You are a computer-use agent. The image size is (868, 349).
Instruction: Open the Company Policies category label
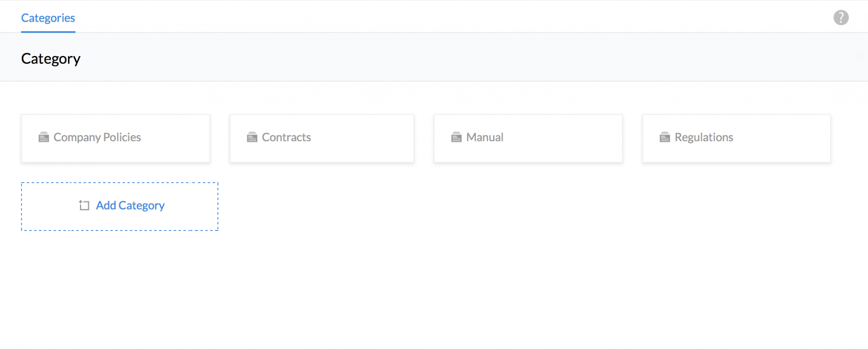97,138
